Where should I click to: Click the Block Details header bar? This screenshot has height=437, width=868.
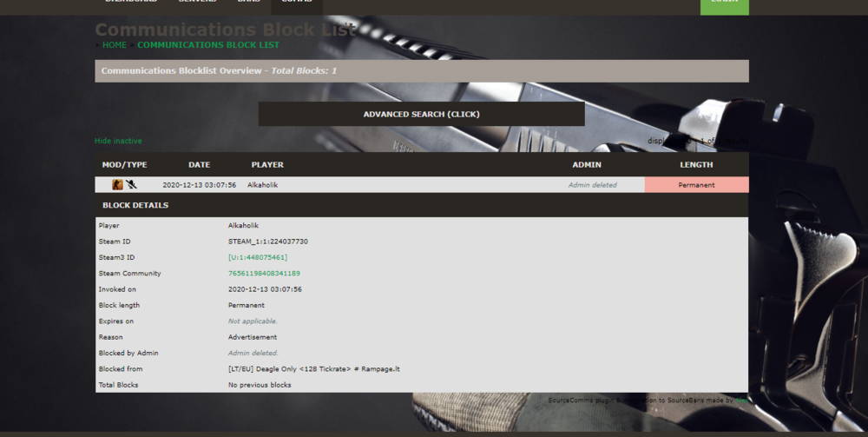pos(421,205)
